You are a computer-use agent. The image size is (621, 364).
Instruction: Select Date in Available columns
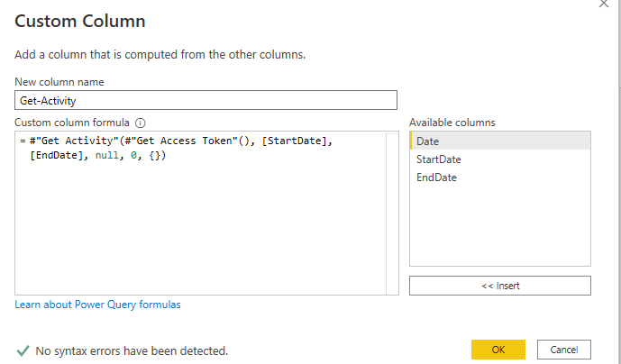tap(500, 141)
